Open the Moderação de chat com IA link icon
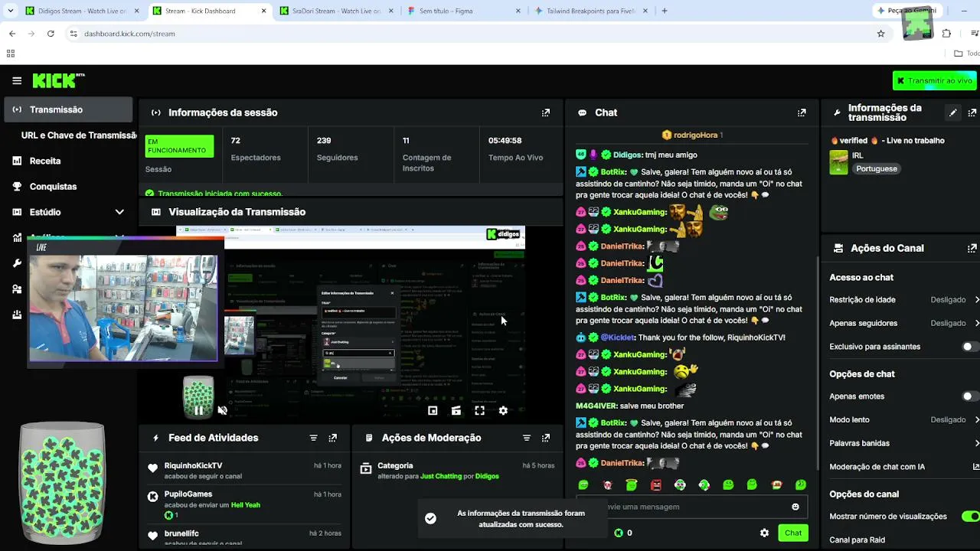This screenshot has width=980, height=551. tap(975, 467)
